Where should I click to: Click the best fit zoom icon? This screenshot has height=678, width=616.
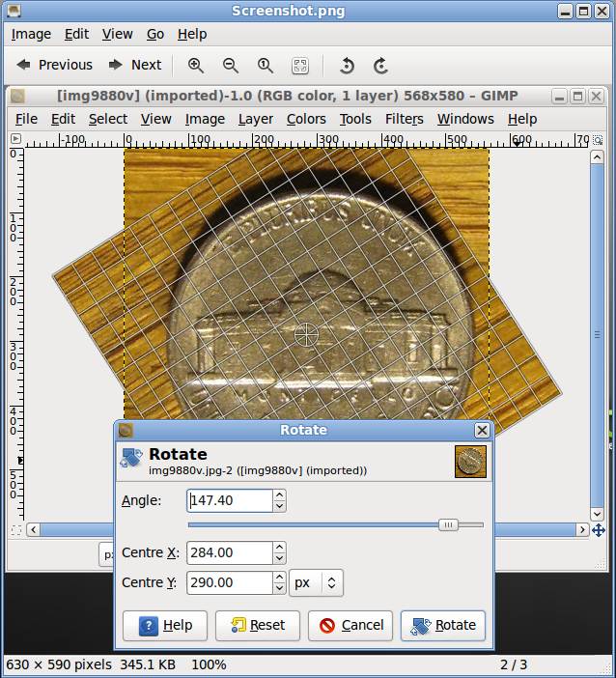(300, 66)
